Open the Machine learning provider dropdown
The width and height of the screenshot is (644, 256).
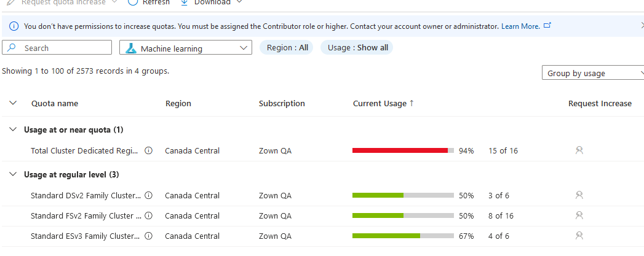tap(186, 47)
